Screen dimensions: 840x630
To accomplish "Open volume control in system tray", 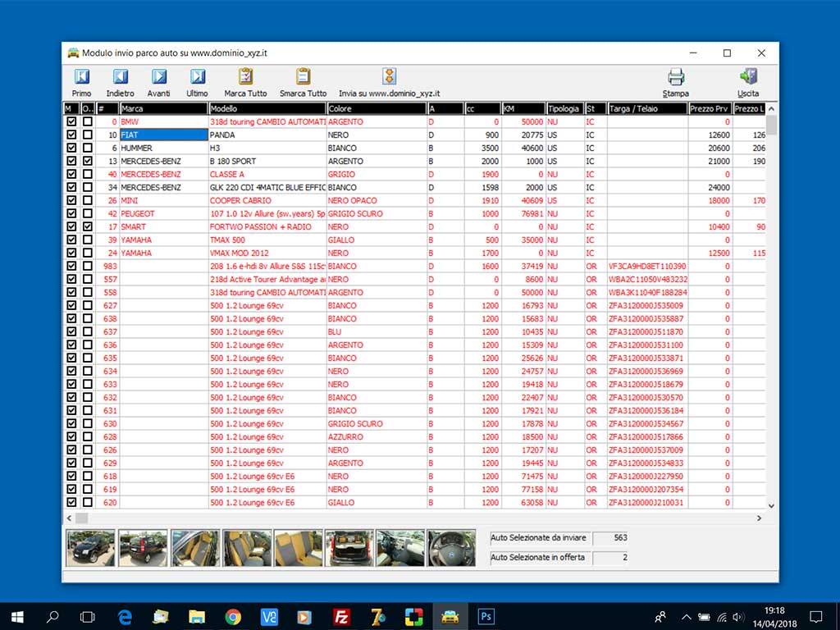I will (x=738, y=617).
